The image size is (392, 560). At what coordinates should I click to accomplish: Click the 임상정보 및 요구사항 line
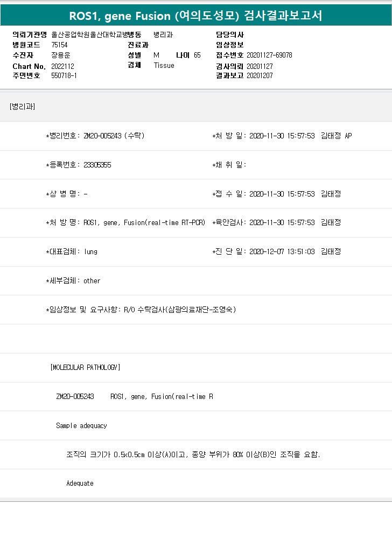[141, 310]
